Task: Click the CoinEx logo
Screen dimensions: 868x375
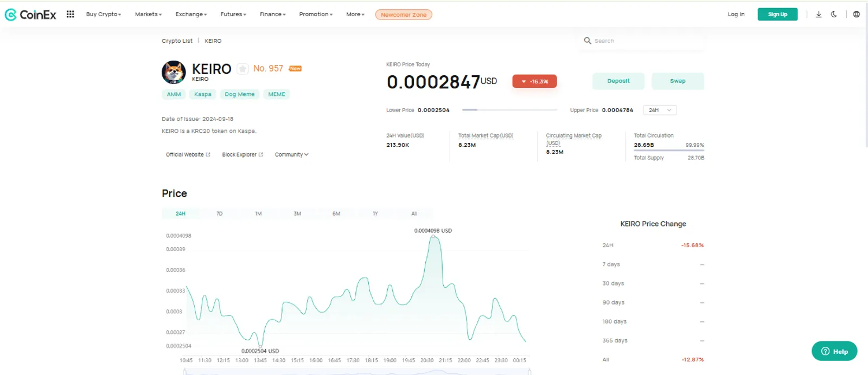Action: coord(30,15)
